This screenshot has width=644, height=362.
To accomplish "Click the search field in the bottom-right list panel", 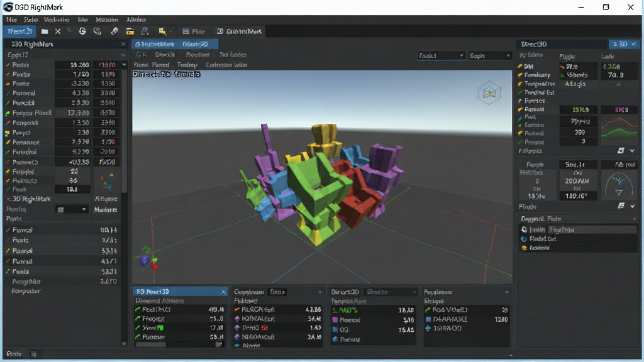I will click(592, 229).
